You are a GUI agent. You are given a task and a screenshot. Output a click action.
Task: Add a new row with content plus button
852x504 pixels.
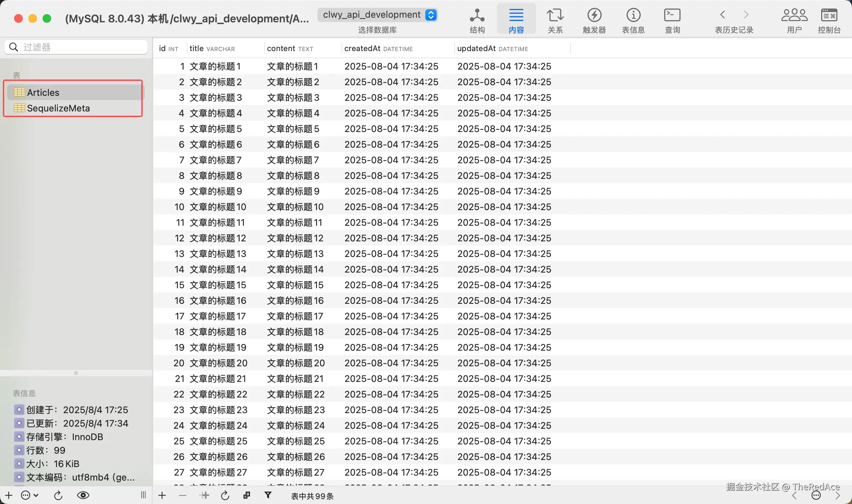click(x=162, y=495)
